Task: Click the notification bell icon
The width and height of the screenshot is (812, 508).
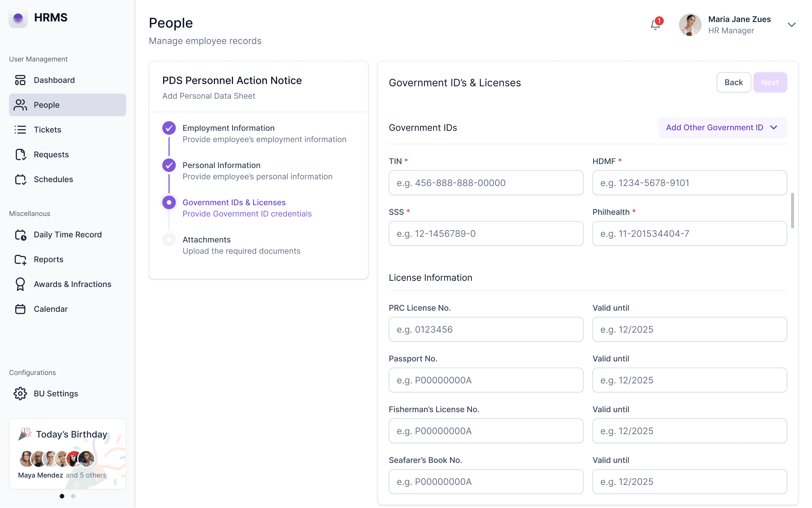Action: [x=655, y=25]
